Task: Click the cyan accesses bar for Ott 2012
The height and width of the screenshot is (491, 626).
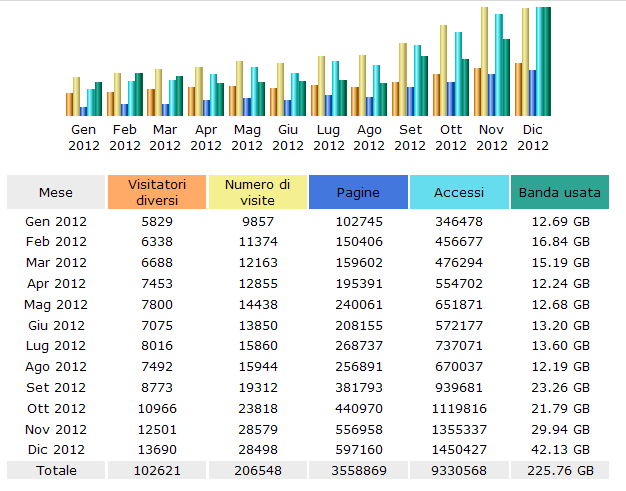Action: (x=458, y=74)
